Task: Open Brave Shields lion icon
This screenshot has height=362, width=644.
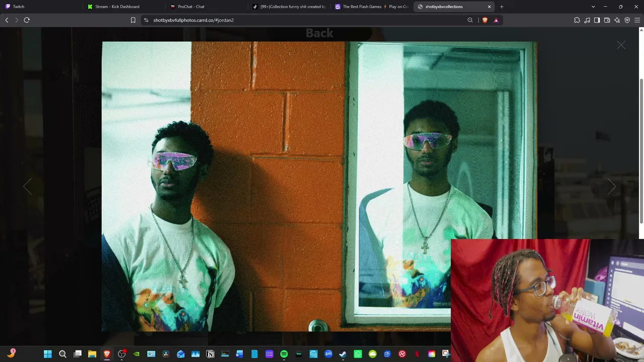Action: (485, 20)
